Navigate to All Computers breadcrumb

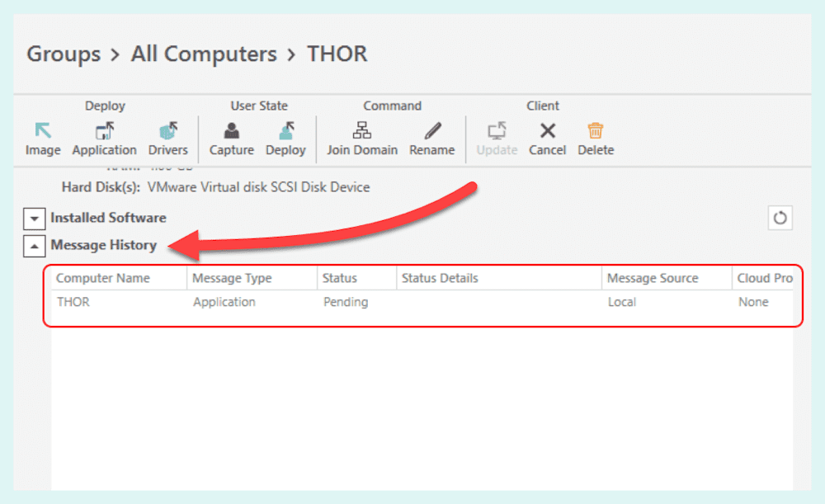pyautogui.click(x=204, y=54)
